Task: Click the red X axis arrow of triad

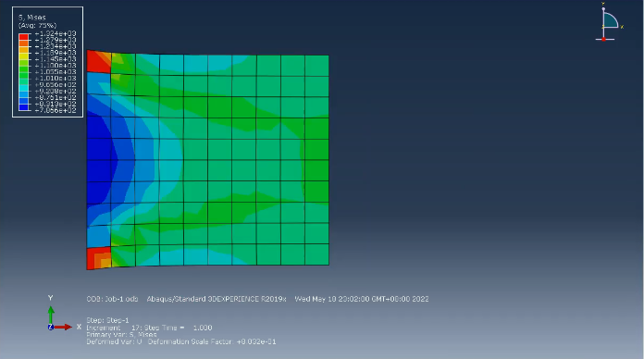Action: coord(63,327)
